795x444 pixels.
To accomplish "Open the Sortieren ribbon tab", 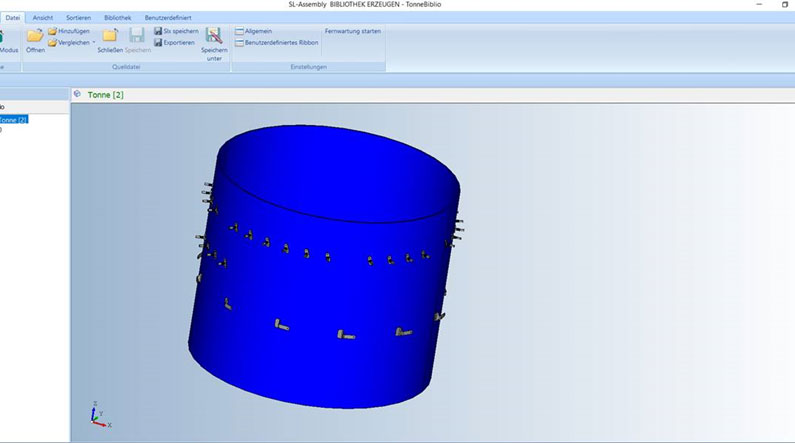I will pos(78,17).
